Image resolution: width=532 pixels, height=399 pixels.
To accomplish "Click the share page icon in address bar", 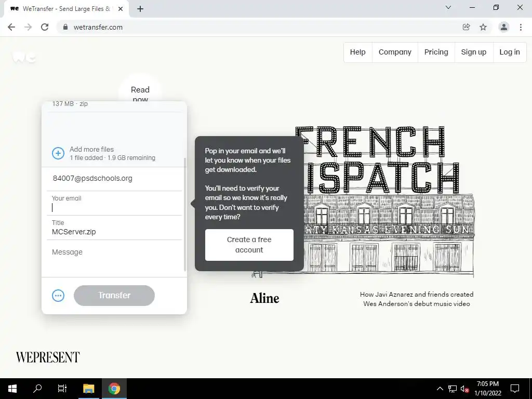I will coord(466,27).
